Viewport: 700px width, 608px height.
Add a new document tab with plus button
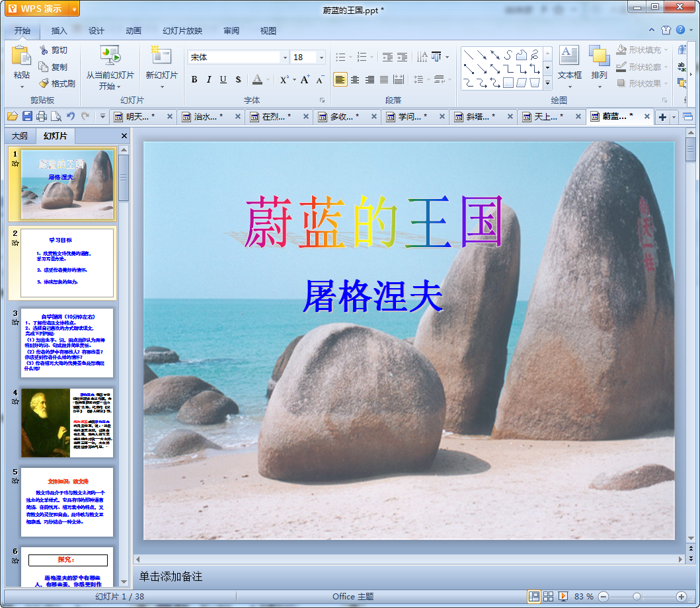click(662, 117)
